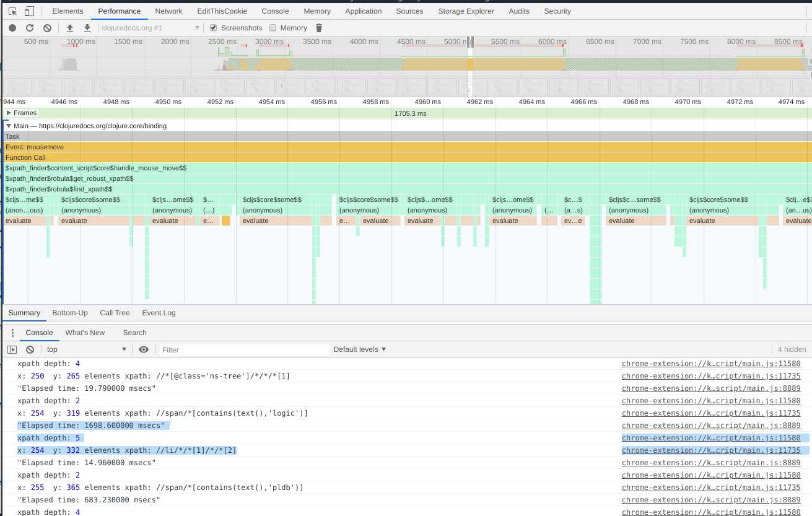This screenshot has height=516, width=812.
Task: Select the Call Tree tab
Action: [115, 313]
